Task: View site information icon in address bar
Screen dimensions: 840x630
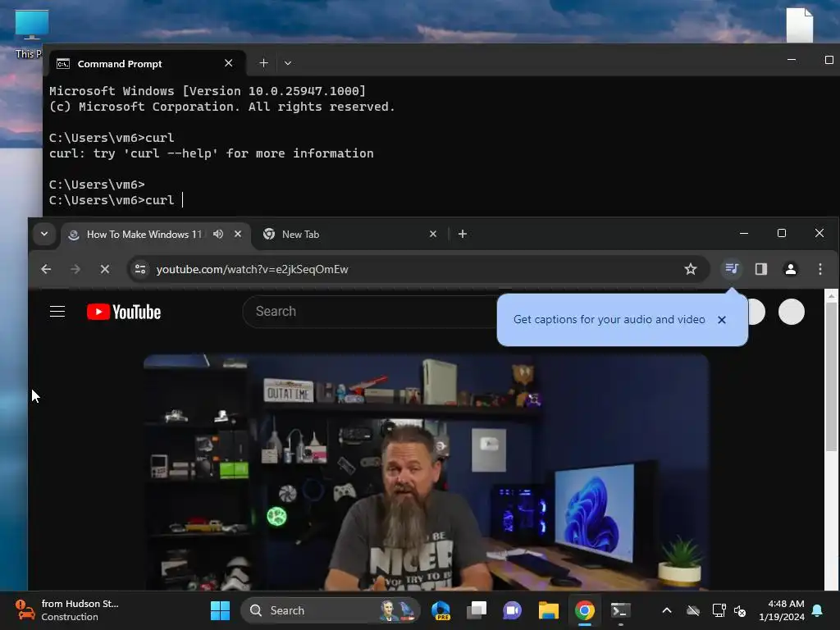Action: (140, 269)
